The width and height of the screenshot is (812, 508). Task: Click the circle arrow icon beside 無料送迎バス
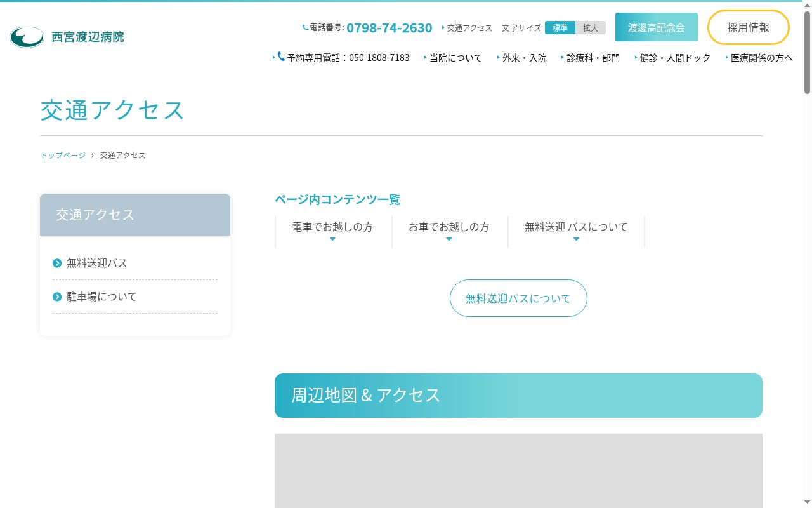coord(57,263)
